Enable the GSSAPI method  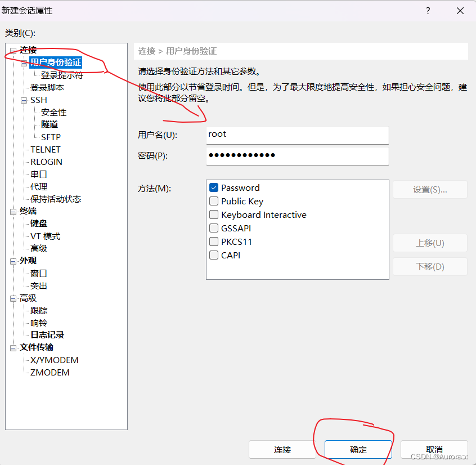[214, 228]
